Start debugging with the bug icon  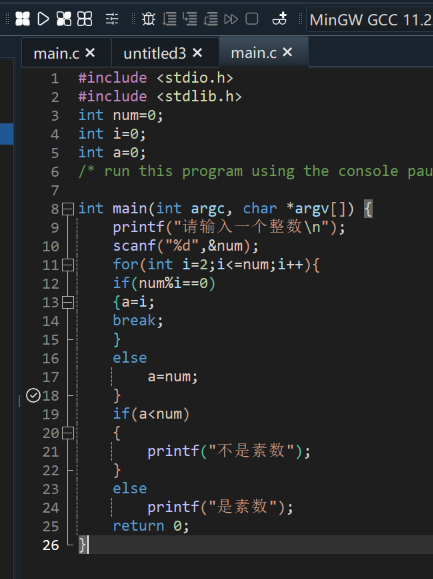[148, 19]
